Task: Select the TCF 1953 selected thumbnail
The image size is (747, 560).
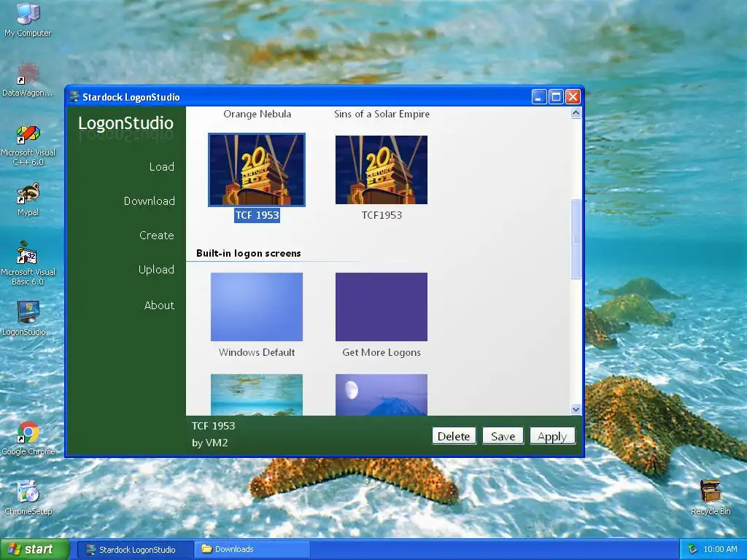Action: point(257,170)
